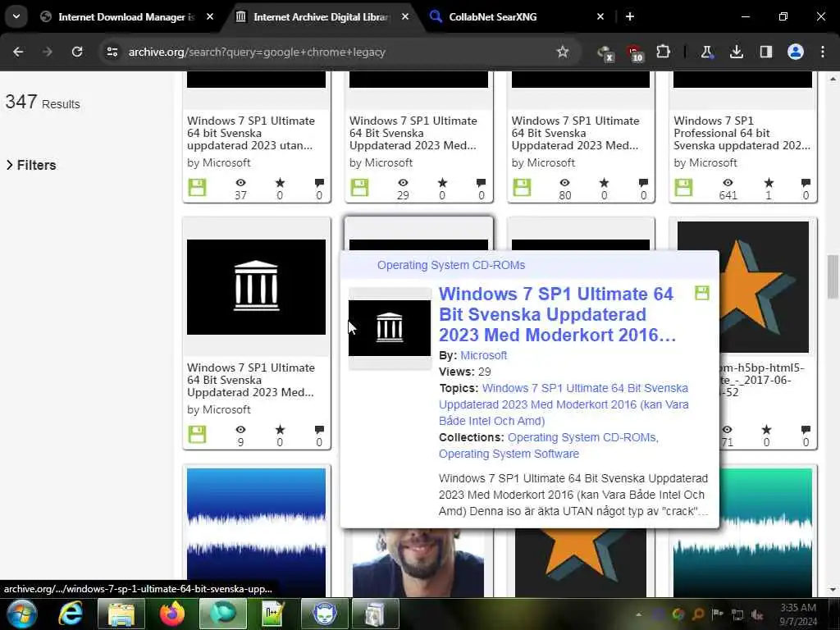
Task: Show hidden system tray icons arrow
Action: 638,614
